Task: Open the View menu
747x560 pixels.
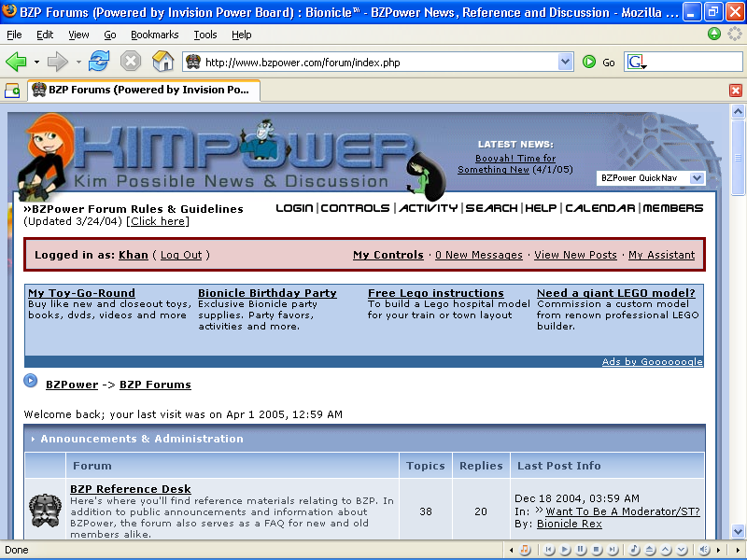Action: tap(78, 35)
